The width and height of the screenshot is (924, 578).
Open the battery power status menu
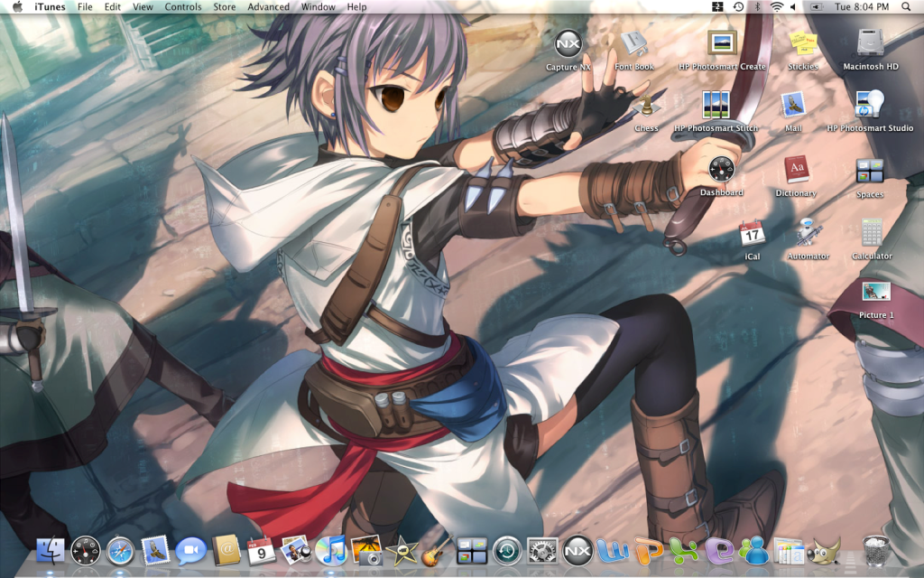pyautogui.click(x=816, y=7)
